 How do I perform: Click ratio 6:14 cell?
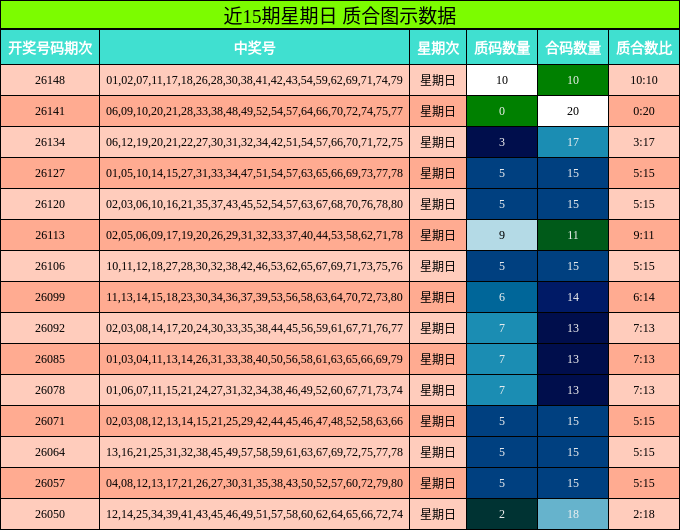[x=644, y=297]
